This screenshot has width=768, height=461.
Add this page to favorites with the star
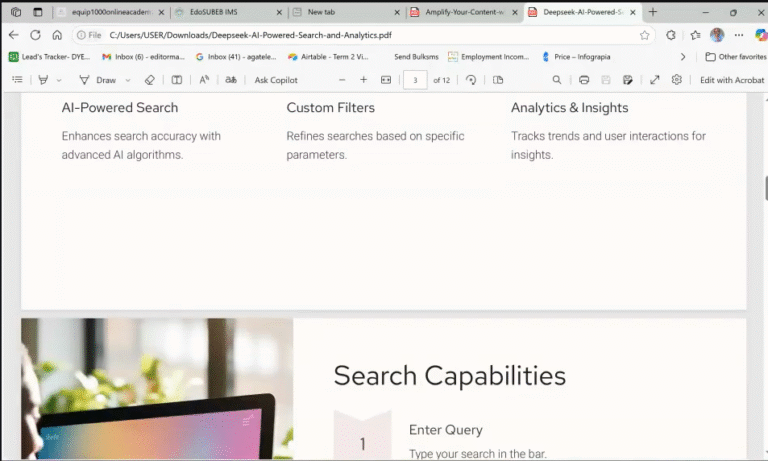point(645,35)
